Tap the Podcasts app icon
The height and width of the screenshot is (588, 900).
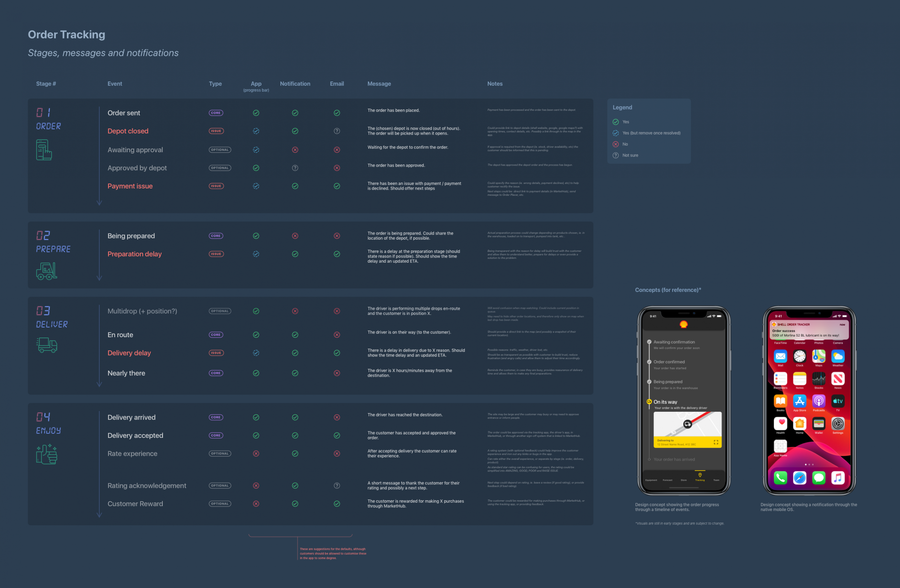pos(818,401)
